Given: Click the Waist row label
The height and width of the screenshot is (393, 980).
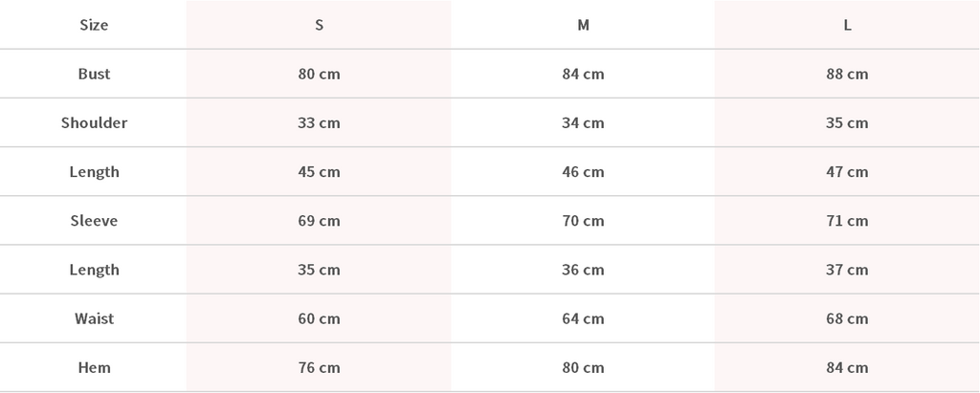Looking at the screenshot, I should click(94, 318).
